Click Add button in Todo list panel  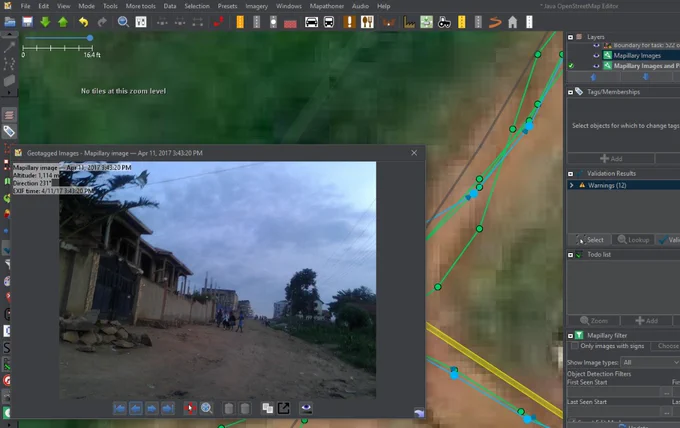646,321
